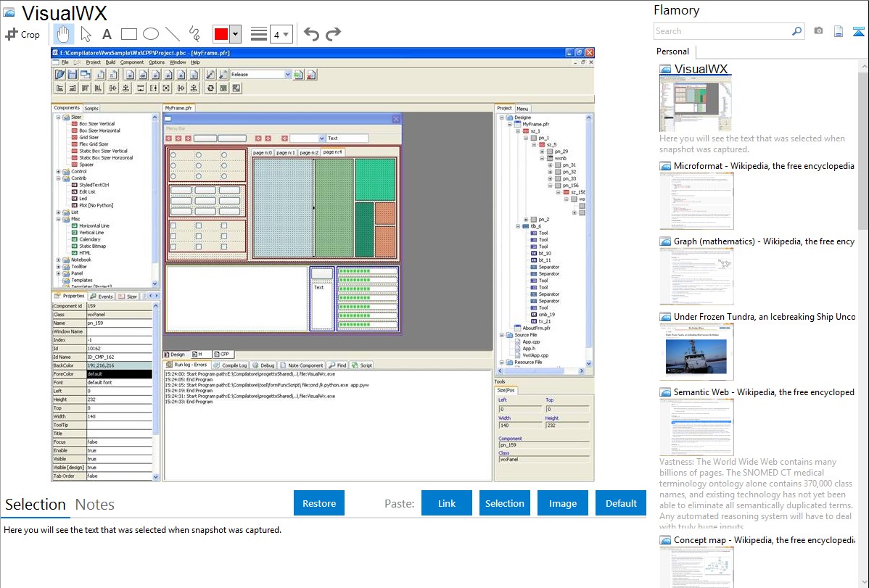The image size is (869, 588).
Task: Click the overlapping windows icon beside the floppy
Action: [85, 74]
